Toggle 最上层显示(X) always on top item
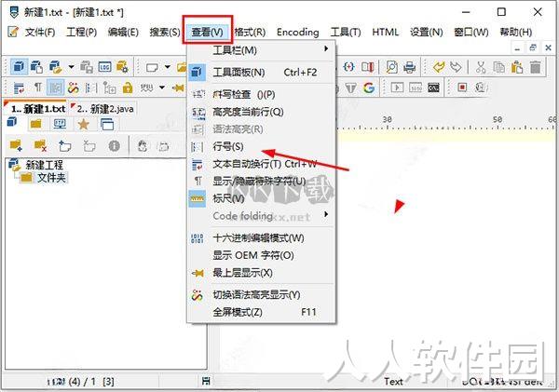Screen dimensions: 559x392 [x=261, y=273]
